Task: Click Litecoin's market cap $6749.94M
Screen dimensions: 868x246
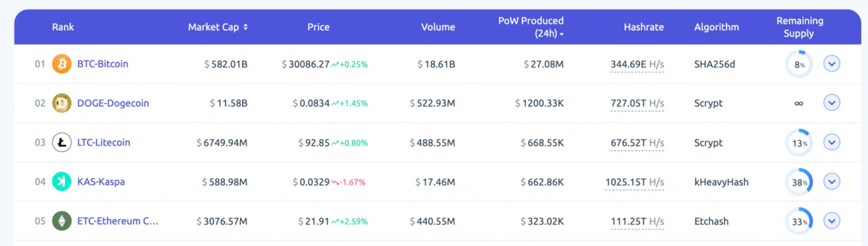Action: [222, 143]
